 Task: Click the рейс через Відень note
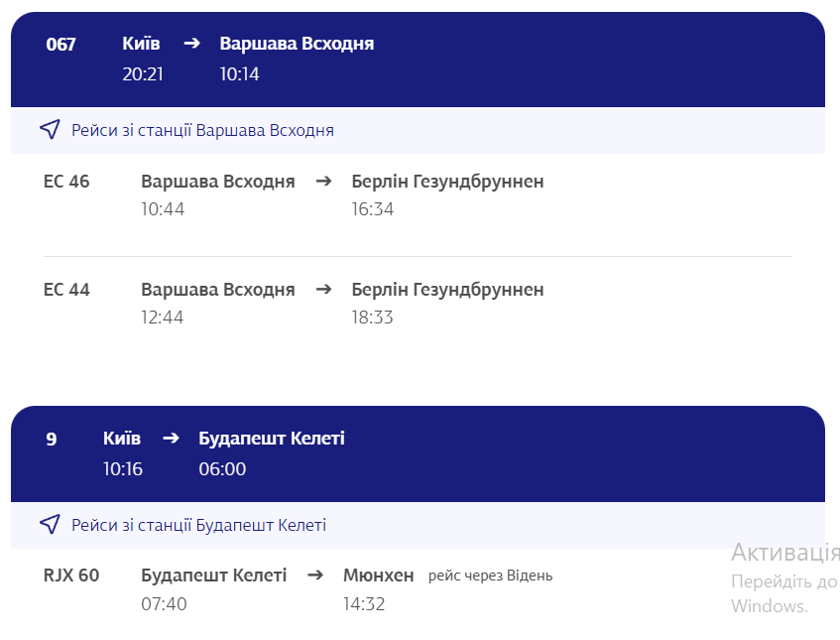point(490,575)
